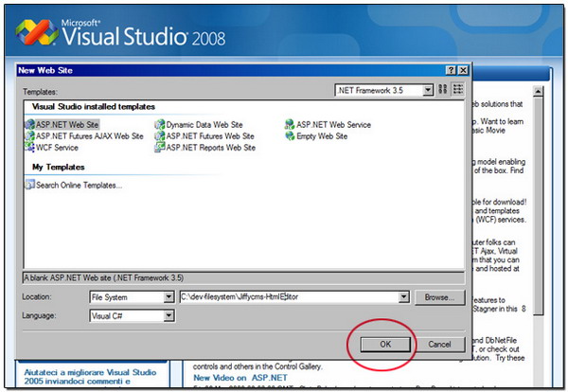Click the 'ASP.NET Web Site' template label
The width and height of the screenshot is (568, 392).
tap(67, 125)
